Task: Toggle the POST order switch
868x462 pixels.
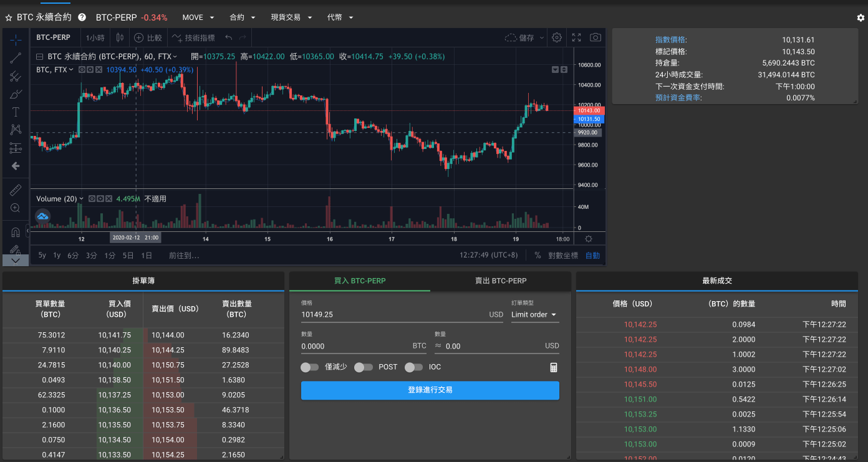Action: 363,367
